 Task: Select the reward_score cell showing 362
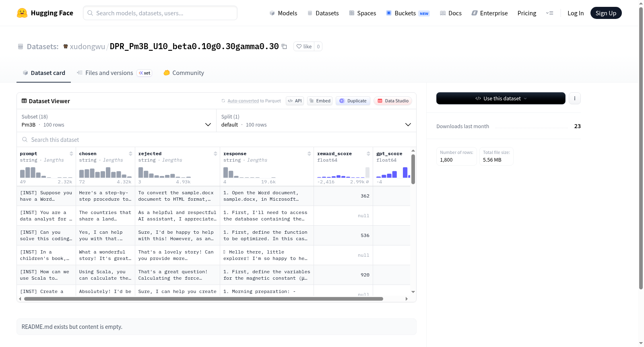click(x=343, y=196)
